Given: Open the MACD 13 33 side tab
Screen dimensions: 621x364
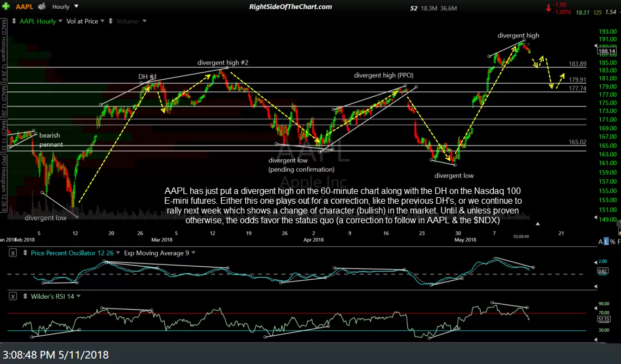Looking at the screenshot, I should click(3, 135).
